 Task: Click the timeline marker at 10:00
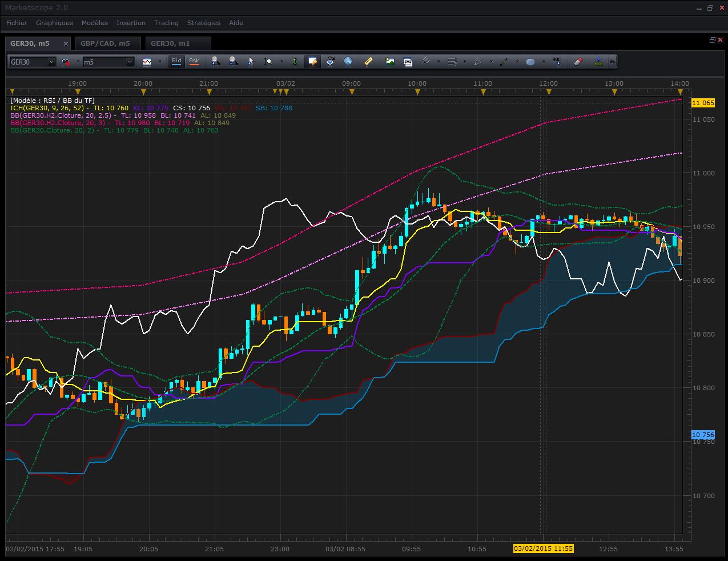pos(417,91)
